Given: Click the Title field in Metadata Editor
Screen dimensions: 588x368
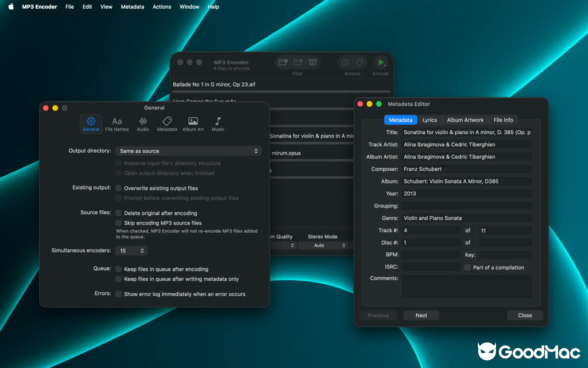Looking at the screenshot, I should click(467, 132).
